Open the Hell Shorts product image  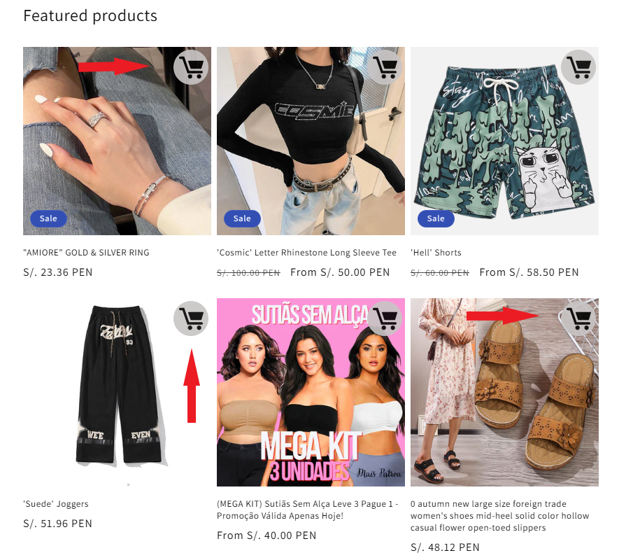(505, 141)
